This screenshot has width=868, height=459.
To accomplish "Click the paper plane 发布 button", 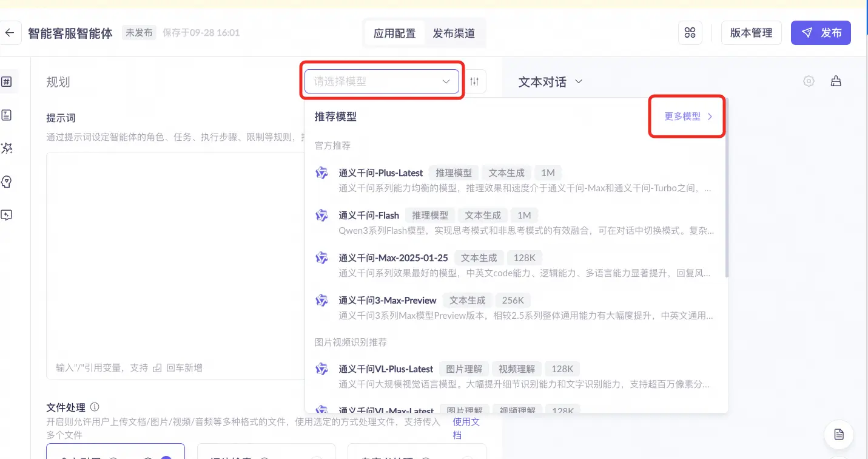I will pos(821,33).
